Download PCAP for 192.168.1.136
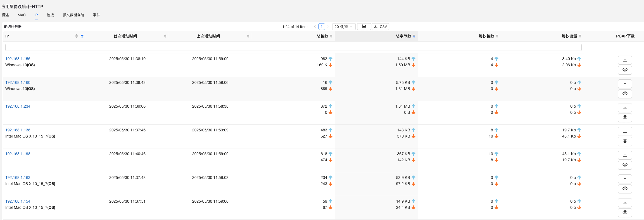644x220 pixels. pyautogui.click(x=625, y=131)
